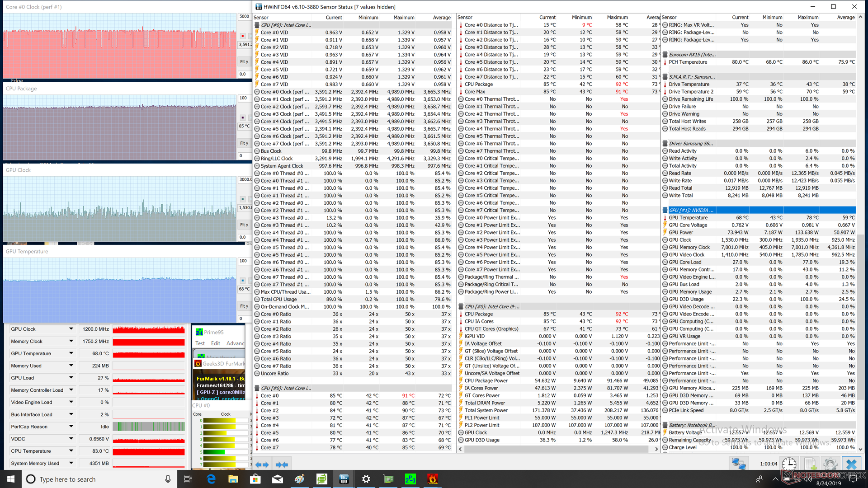The width and height of the screenshot is (868, 488).
Task: Click the HWiNFO network/remote monitoring icon
Action: [739, 464]
